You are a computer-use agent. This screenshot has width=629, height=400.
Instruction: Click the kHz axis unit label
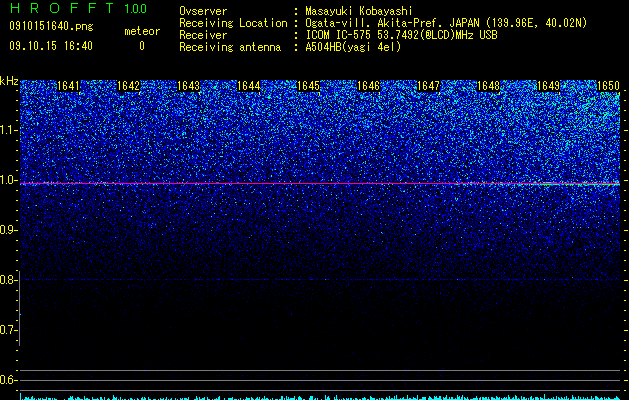click(9, 81)
